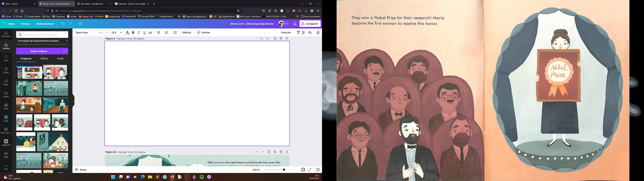Screen dimensions: 644x181
Task: Duplicate Página 9
Action: tap(275, 39)
